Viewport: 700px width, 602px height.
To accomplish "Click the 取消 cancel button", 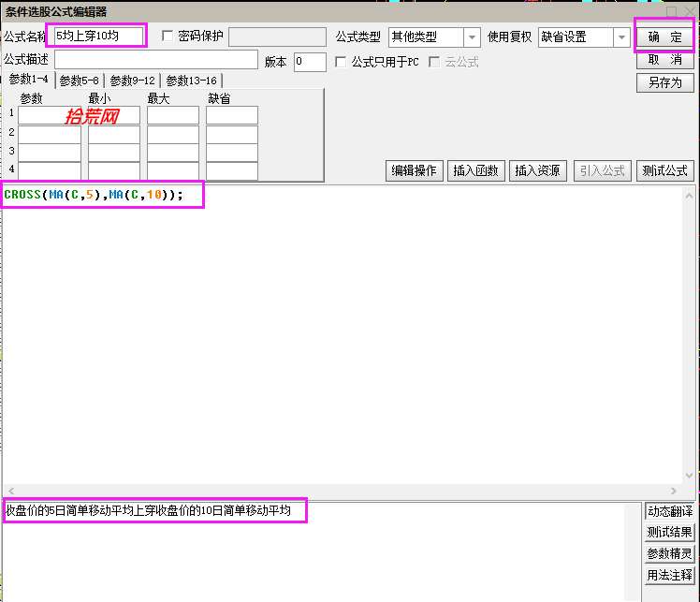I will (664, 60).
